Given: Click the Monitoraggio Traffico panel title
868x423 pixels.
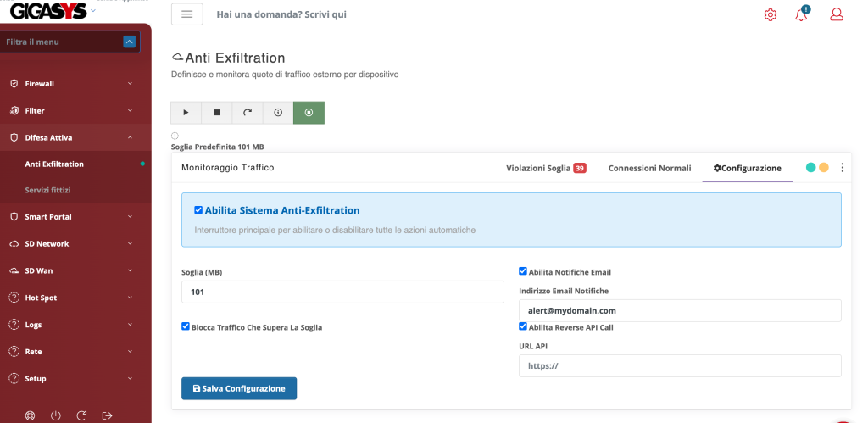Looking at the screenshot, I should [x=227, y=167].
